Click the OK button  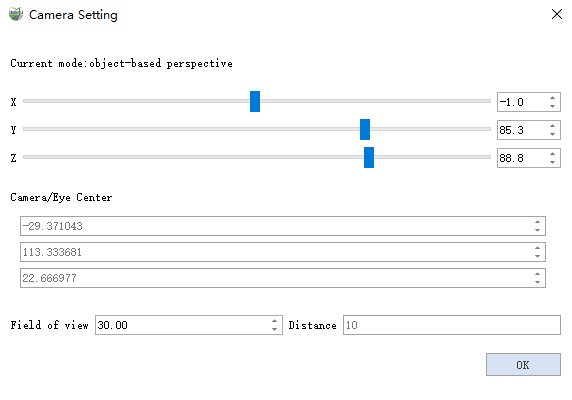tap(523, 364)
